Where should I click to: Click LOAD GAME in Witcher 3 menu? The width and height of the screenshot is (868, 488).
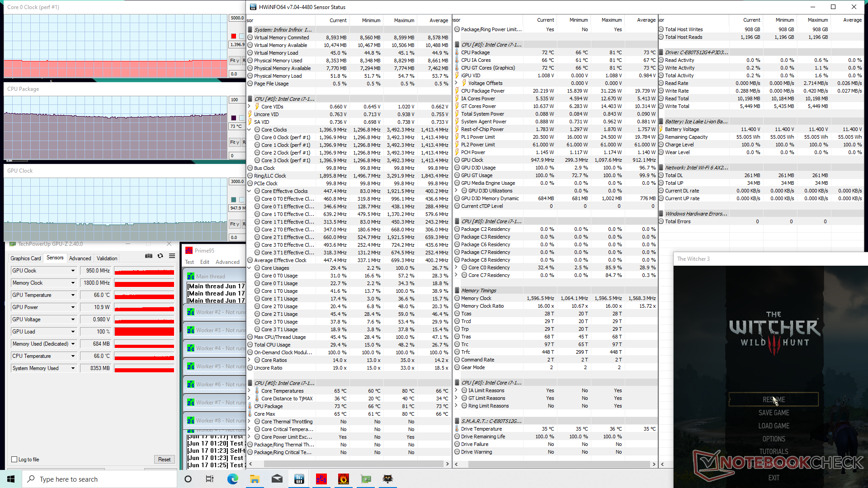point(774,426)
